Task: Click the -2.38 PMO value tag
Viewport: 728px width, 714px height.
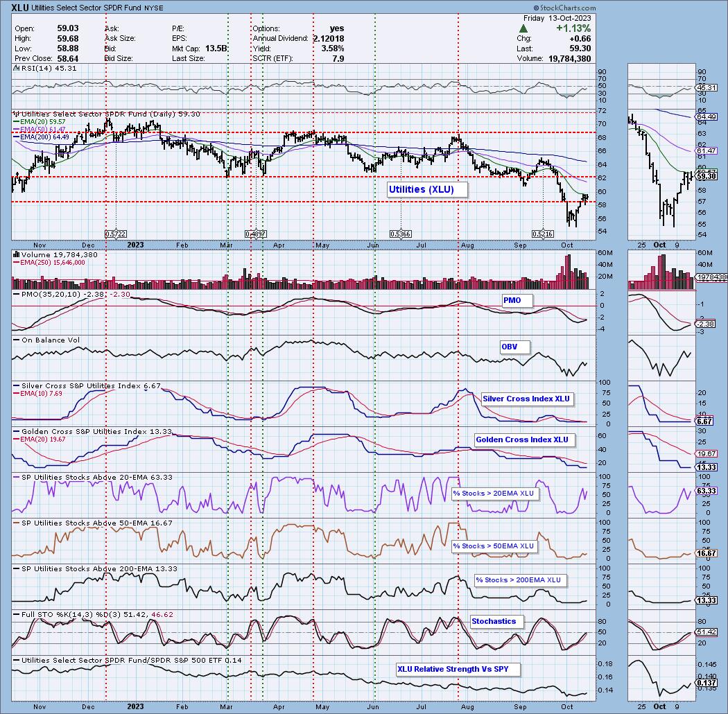Action: coord(706,324)
